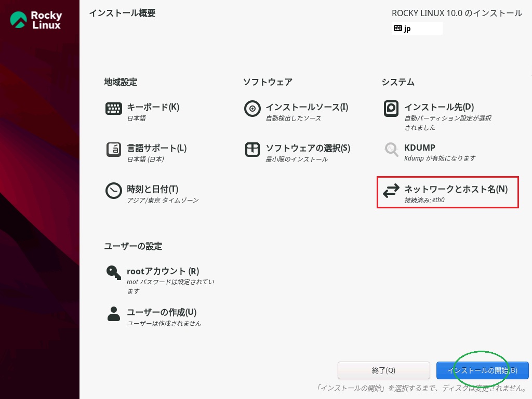Click the person icon for ユーザーの作成
The width and height of the screenshot is (532, 399).
[113, 314]
